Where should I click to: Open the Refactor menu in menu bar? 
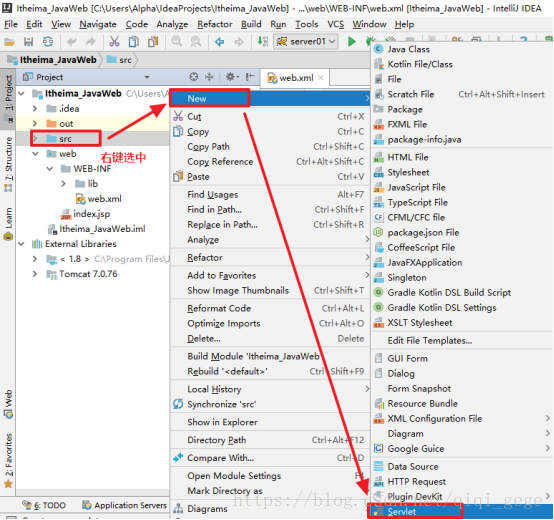click(214, 24)
